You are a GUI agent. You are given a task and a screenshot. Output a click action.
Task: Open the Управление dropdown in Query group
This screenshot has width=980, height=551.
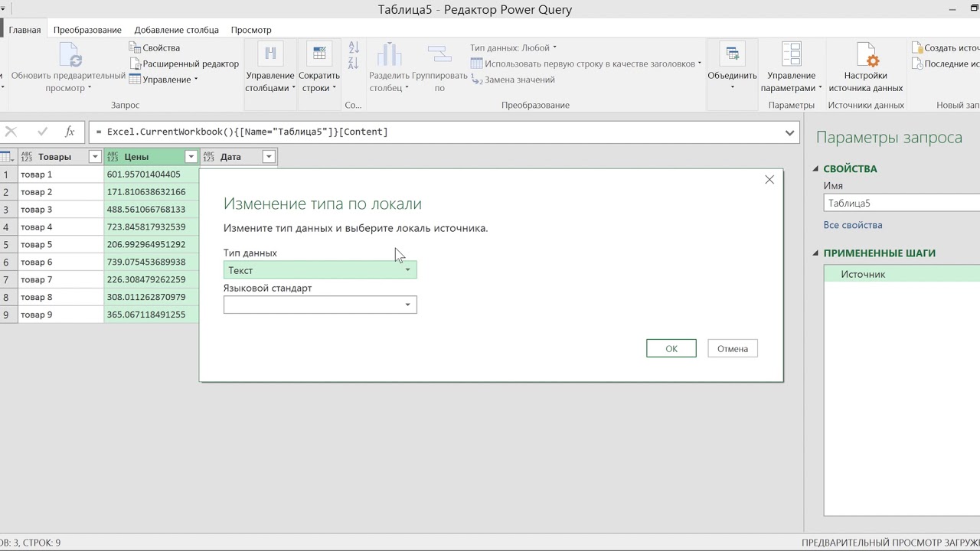pos(163,80)
